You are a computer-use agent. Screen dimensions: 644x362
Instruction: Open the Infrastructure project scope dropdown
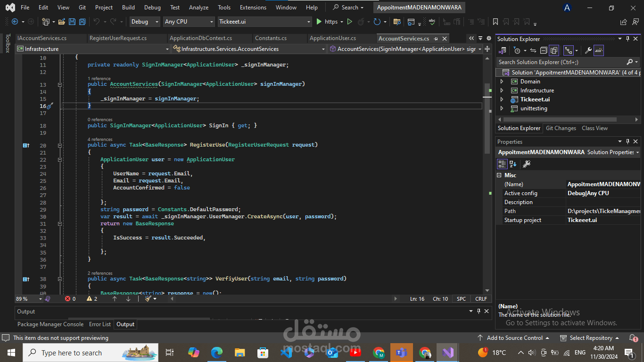point(93,49)
